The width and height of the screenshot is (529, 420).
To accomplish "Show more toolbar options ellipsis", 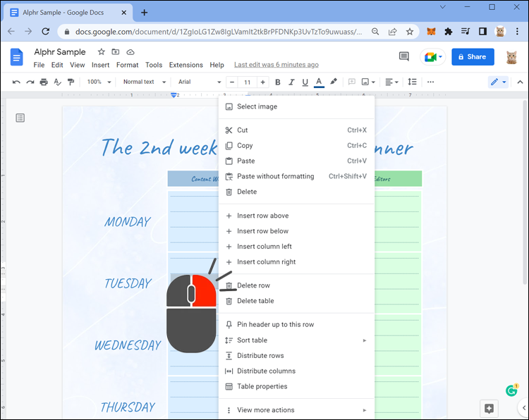I will 430,82.
